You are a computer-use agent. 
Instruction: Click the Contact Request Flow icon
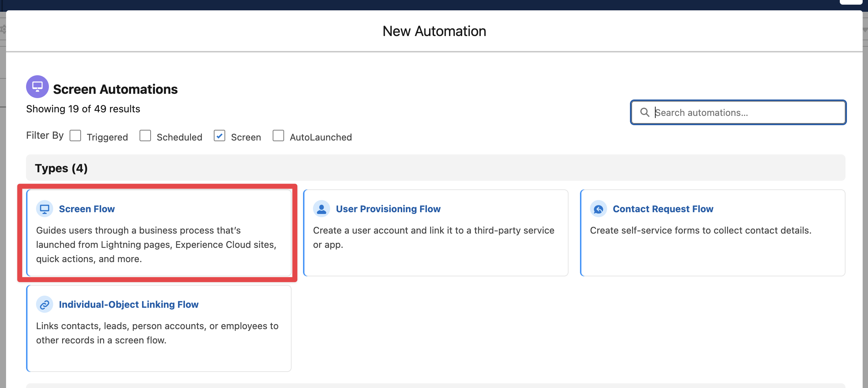(599, 209)
